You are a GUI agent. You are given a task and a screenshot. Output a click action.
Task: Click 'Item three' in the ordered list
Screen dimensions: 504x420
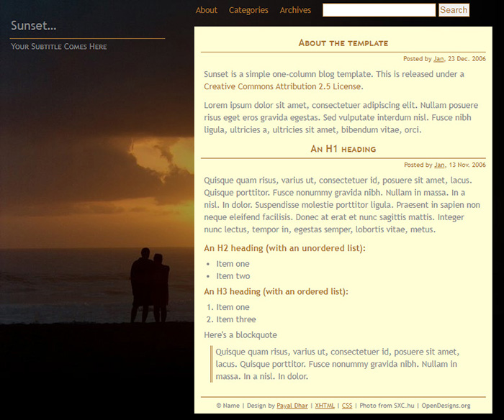click(x=236, y=319)
